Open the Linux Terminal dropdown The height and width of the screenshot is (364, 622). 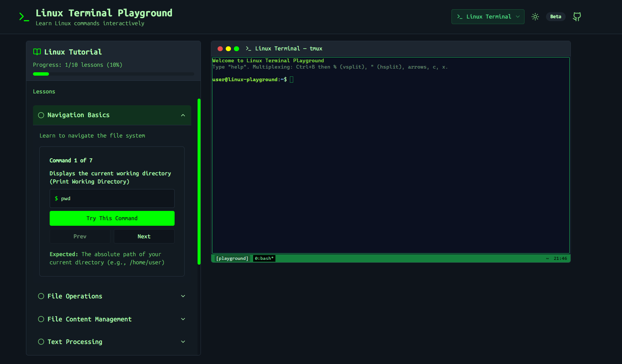(x=488, y=17)
